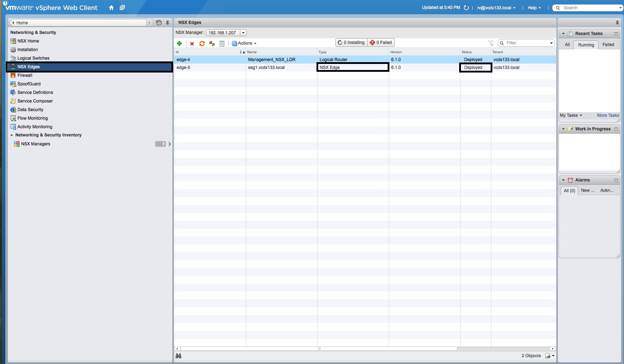Click the 0 Failed status button

pyautogui.click(x=381, y=43)
